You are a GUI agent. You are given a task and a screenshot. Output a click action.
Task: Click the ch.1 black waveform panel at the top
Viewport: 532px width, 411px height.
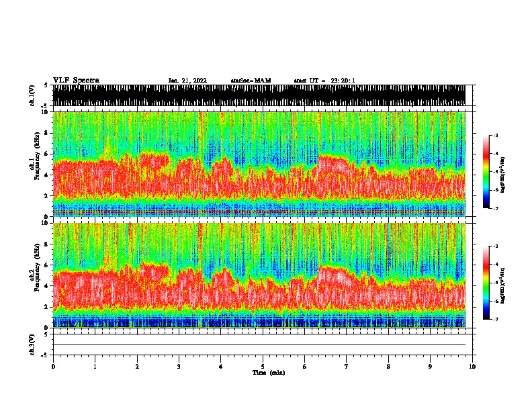(259, 95)
